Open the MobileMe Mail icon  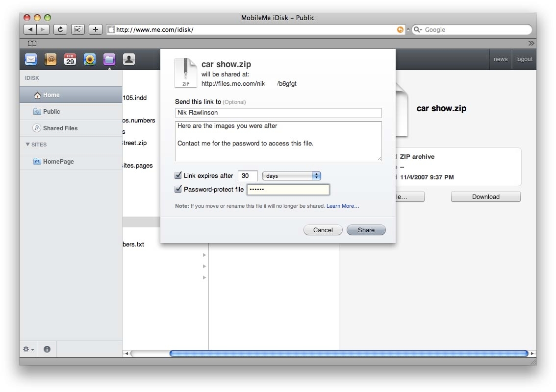click(x=31, y=59)
